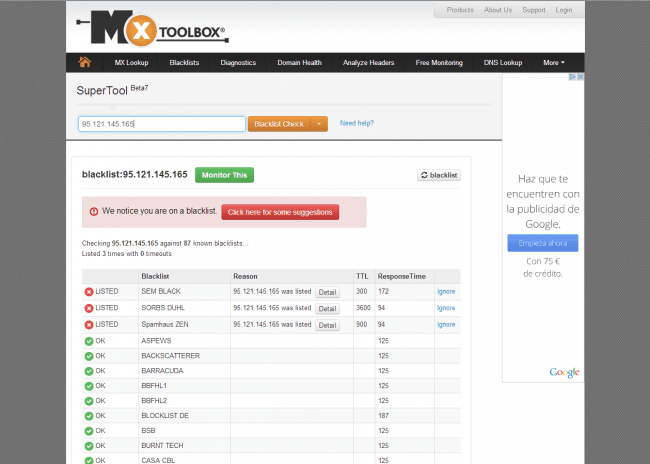The width and height of the screenshot is (650, 464).
Task: Expand the More menu in navigation
Action: coord(554,63)
